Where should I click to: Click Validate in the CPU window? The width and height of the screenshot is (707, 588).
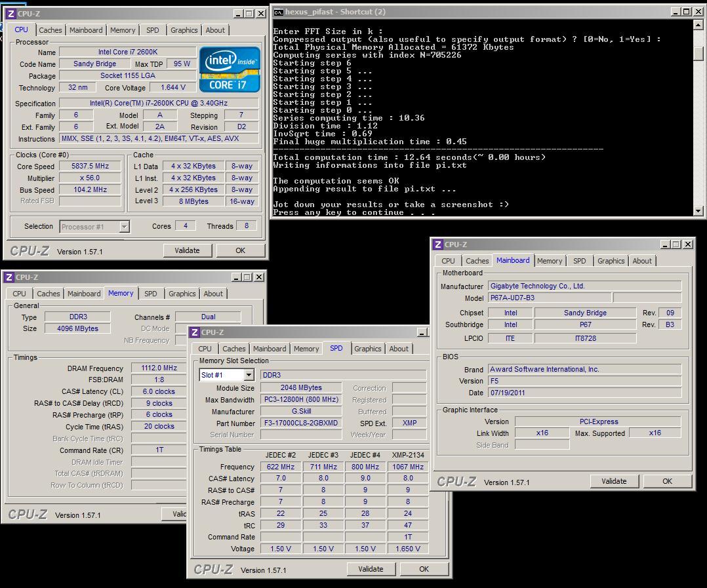187,250
